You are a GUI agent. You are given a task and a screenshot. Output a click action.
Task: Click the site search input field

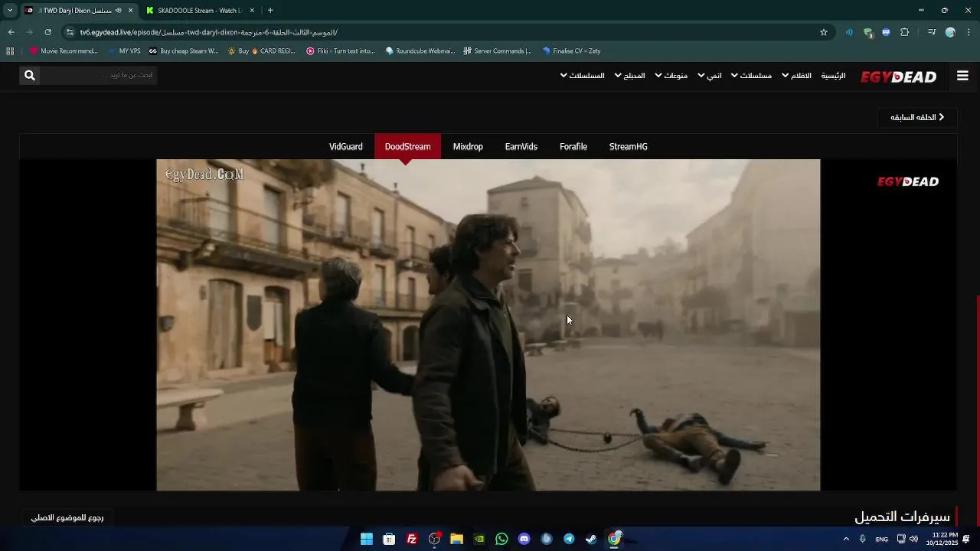click(98, 75)
